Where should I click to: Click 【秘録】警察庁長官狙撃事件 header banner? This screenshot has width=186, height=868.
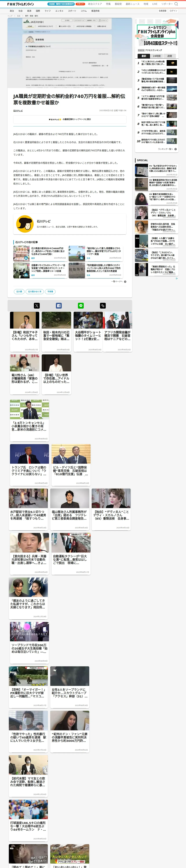61,4
